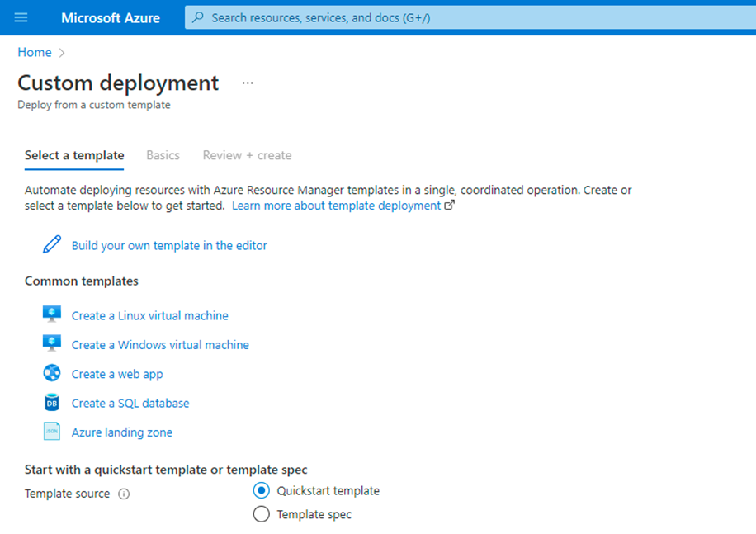Switch to the Review + create tab
This screenshot has height=534, width=756.
[x=247, y=155]
